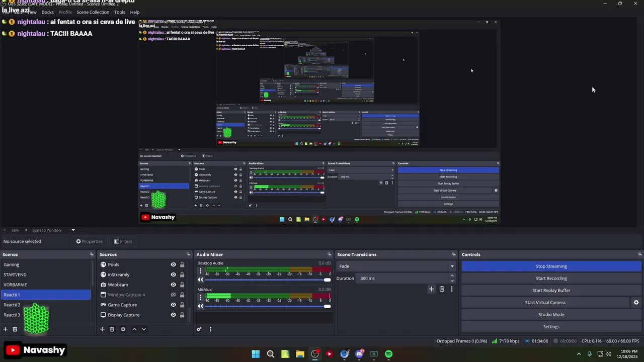Hide the Game Capture source
Viewport: 644px width, 362px height.
coord(173,305)
